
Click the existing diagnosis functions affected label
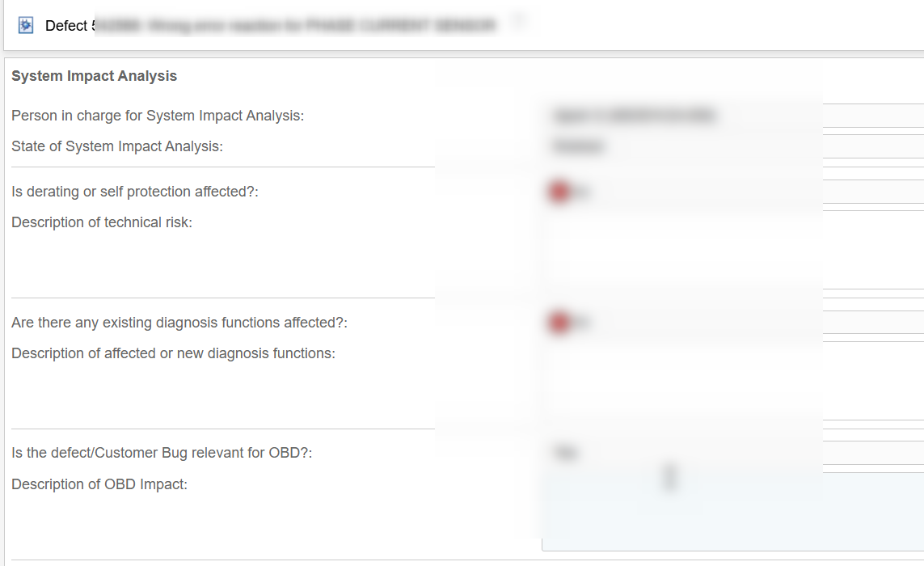[x=179, y=323]
